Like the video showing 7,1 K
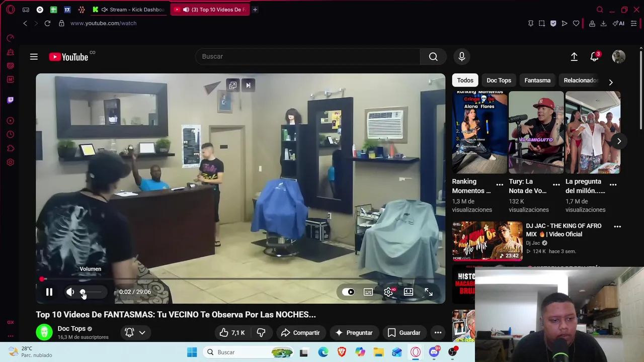Viewport: 644px width, 362px height. coord(232,332)
